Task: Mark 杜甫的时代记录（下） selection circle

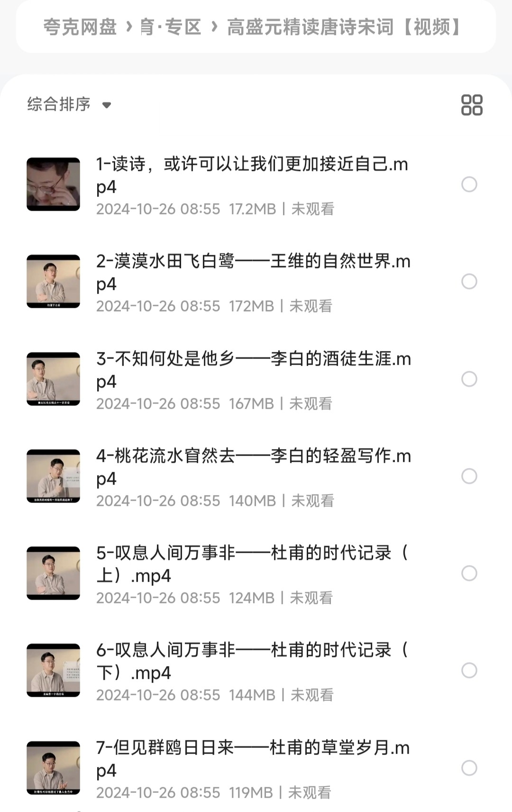Action: (x=469, y=670)
